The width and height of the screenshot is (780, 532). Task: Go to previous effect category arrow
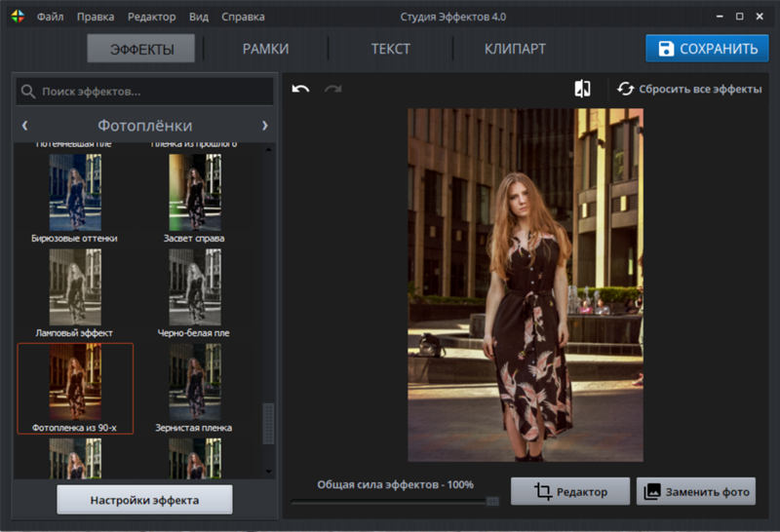pyautogui.click(x=25, y=126)
